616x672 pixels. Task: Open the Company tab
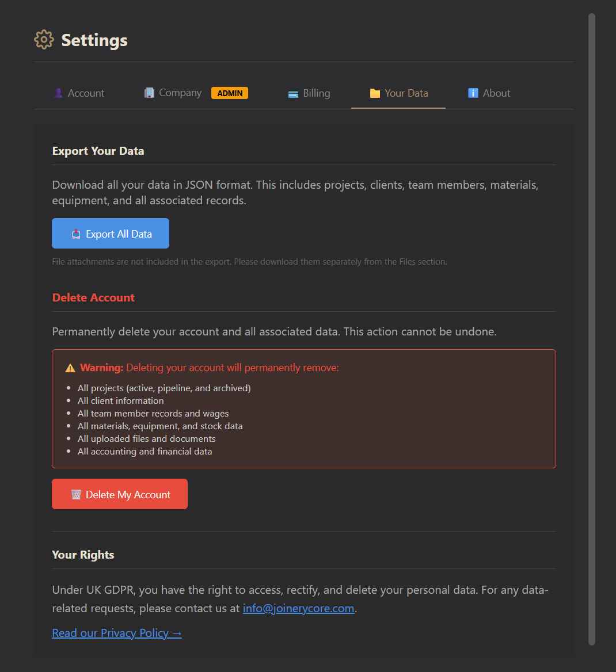tap(180, 93)
